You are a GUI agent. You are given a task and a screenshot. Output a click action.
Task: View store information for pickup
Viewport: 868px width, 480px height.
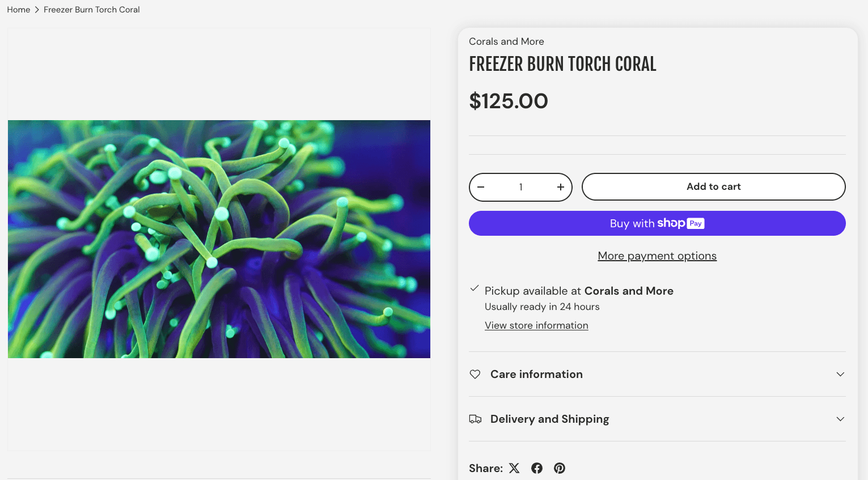click(536, 325)
